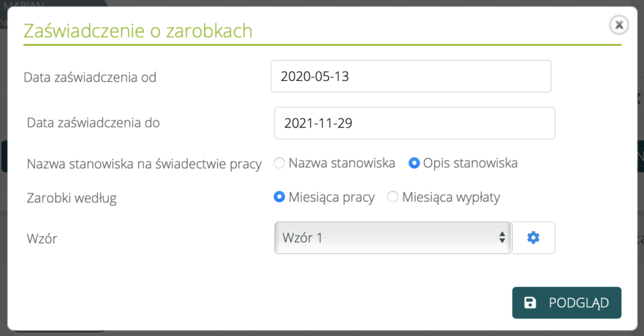
Task: Focus the 2021-11-29 end date field
Action: point(414,123)
